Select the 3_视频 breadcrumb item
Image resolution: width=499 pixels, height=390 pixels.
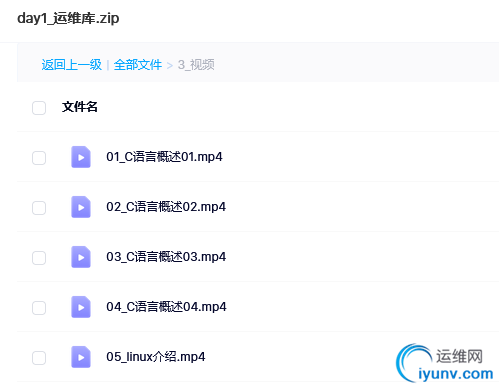[x=196, y=65]
